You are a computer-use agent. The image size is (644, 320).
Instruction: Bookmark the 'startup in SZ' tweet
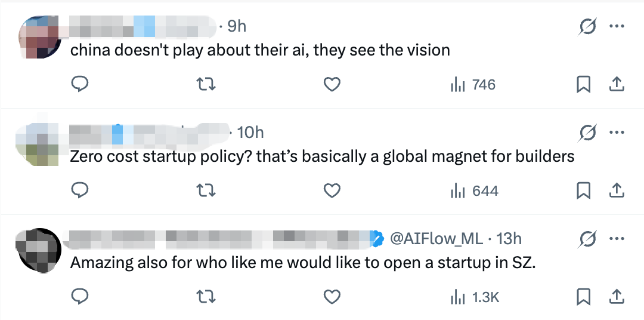tap(583, 297)
